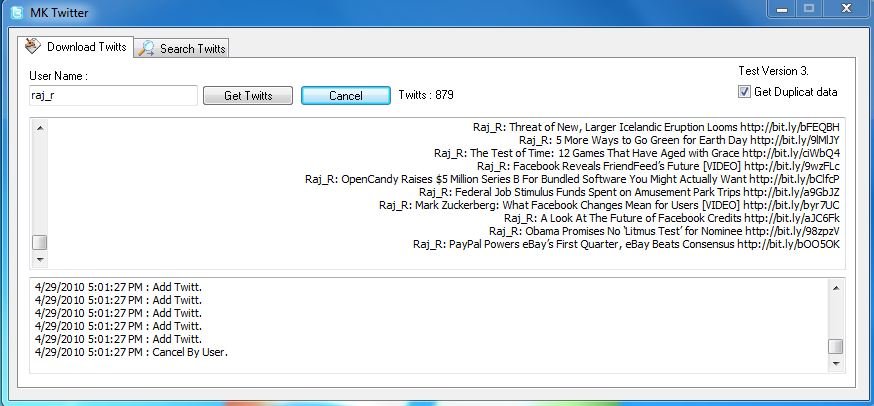
Task: Maximize the MK Twitter window
Action: pos(809,8)
